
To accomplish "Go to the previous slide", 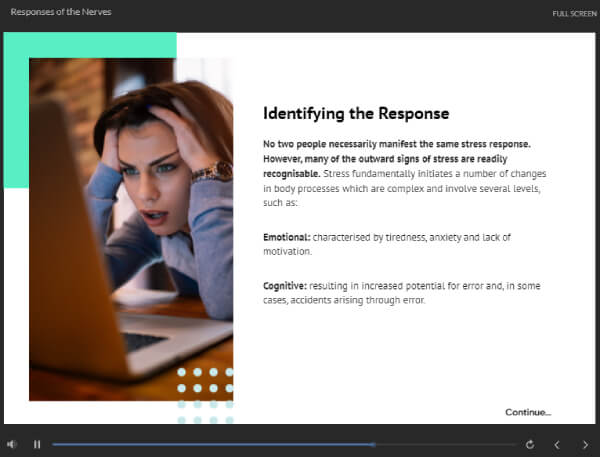I will (x=557, y=444).
